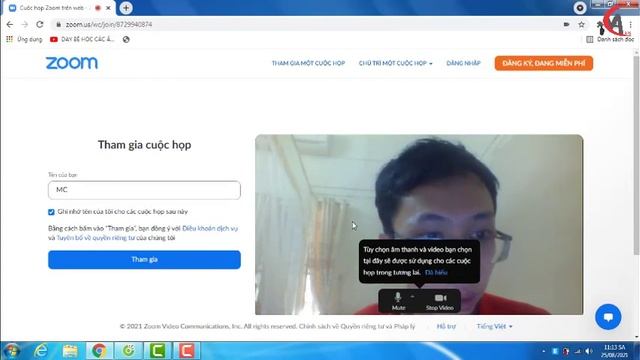Screen dimensions: 640x360
Task: Open File Explorer from taskbar
Action: click(x=70, y=351)
